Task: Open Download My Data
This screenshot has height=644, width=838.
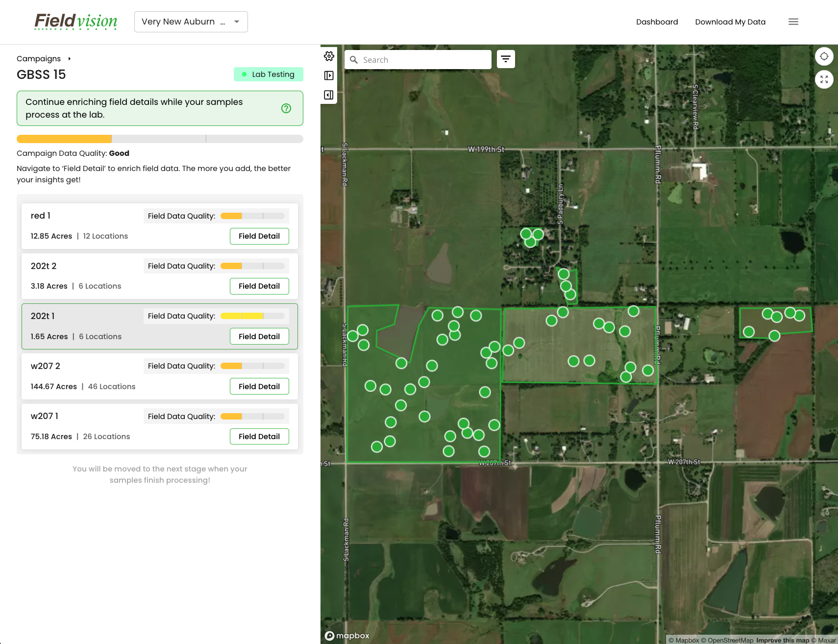Action: pyautogui.click(x=730, y=22)
